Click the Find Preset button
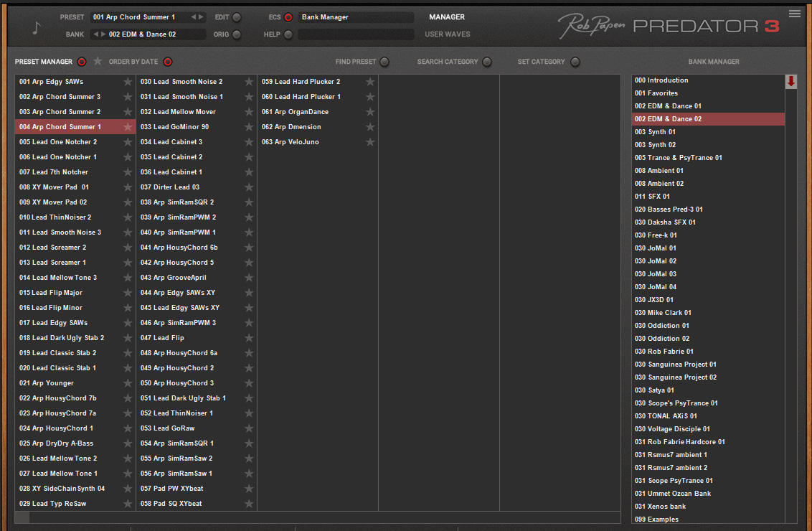 384,62
